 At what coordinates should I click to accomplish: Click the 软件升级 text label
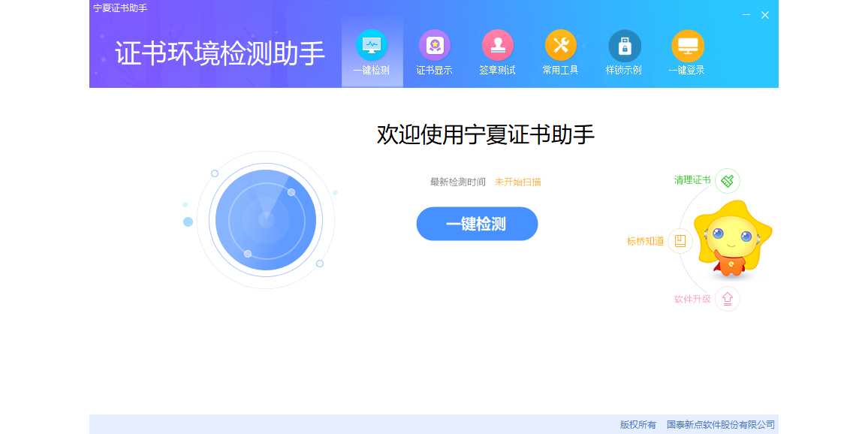[692, 299]
